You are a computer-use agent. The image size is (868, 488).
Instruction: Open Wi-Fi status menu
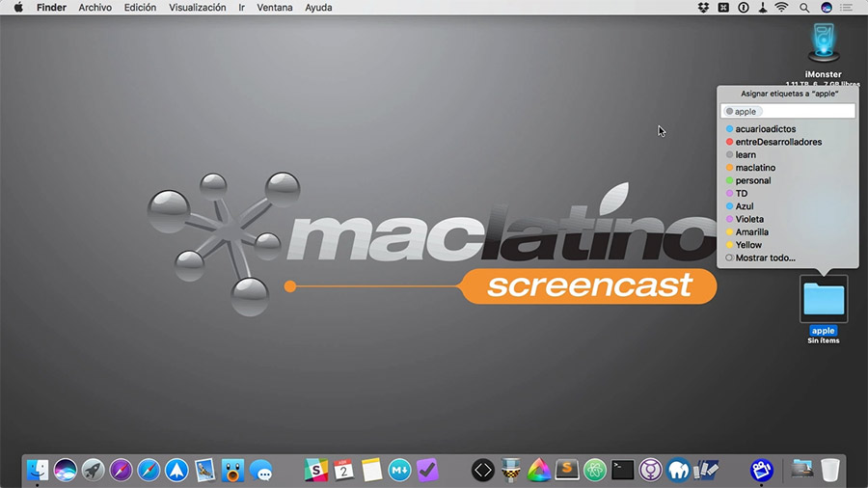tap(781, 7)
